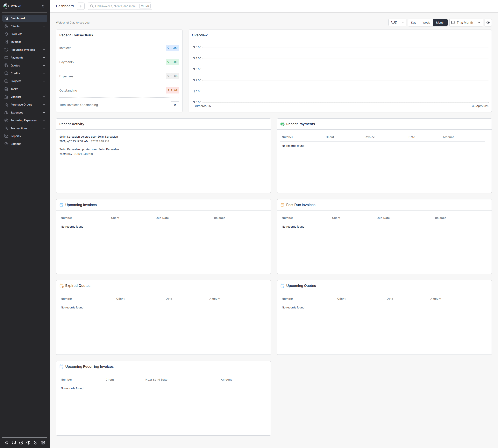Open Credits in sidebar
This screenshot has height=448, width=498.
click(15, 73)
